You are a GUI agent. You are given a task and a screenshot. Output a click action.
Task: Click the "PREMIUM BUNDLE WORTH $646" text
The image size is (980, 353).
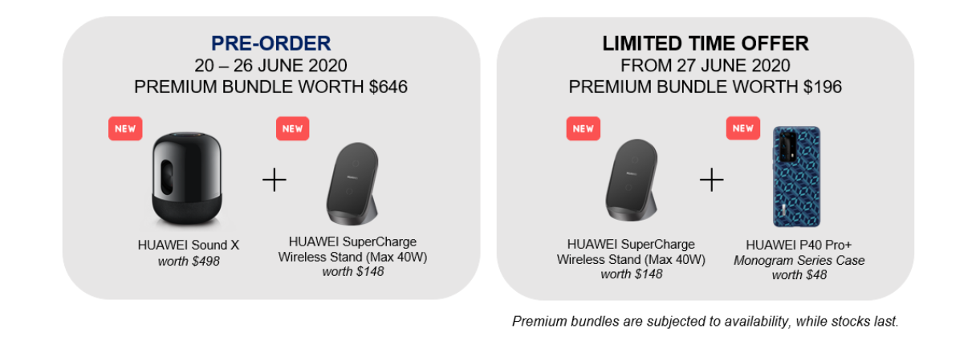271,87
